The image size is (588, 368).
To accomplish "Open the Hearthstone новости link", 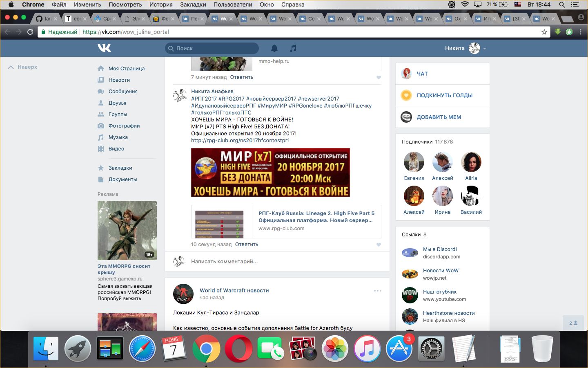I will [449, 313].
